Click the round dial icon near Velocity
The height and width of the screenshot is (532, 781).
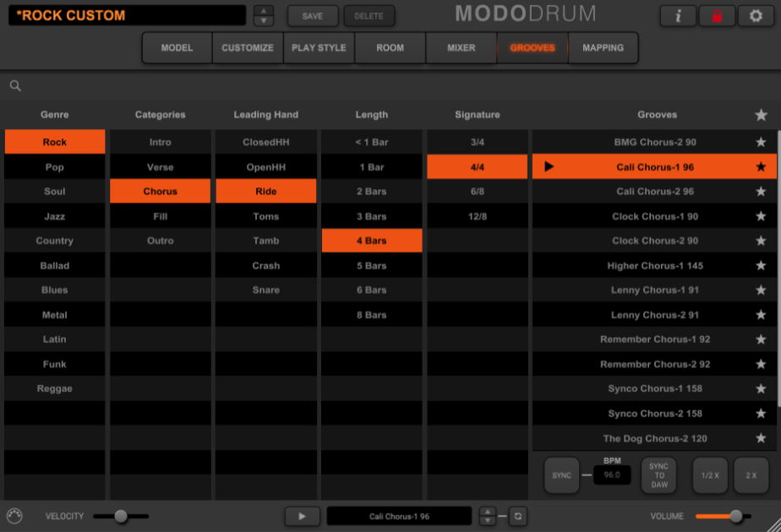click(x=14, y=516)
